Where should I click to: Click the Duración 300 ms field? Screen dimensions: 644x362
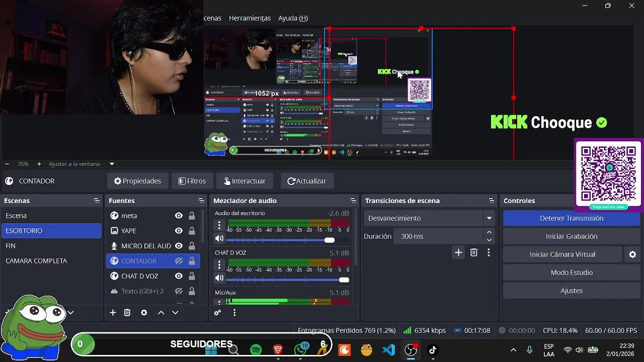point(439,236)
